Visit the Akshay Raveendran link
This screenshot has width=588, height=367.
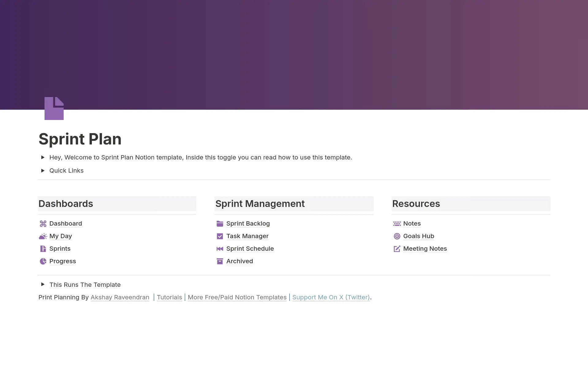120,297
